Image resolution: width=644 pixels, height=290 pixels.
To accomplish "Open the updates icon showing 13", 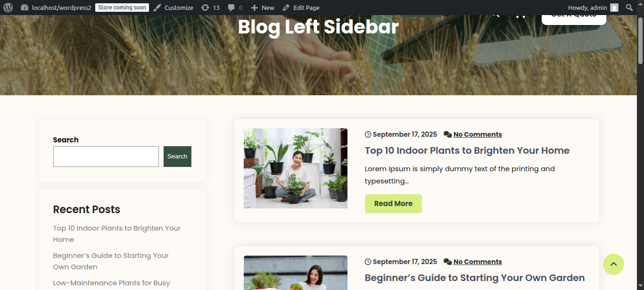I will pos(205,8).
